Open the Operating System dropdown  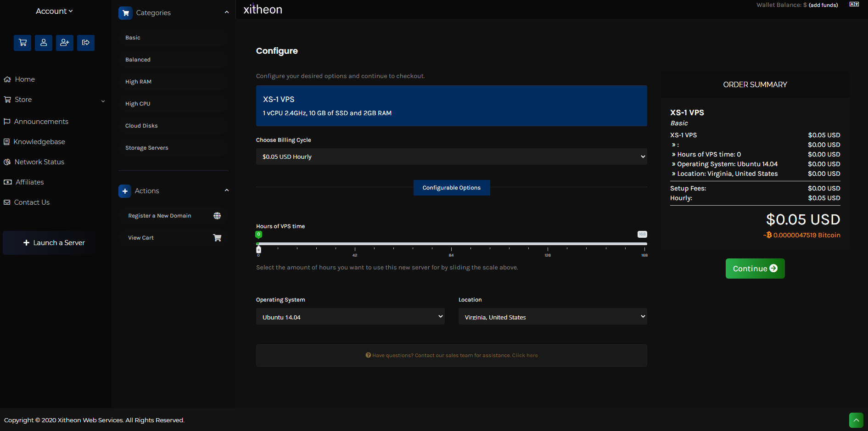(x=350, y=317)
